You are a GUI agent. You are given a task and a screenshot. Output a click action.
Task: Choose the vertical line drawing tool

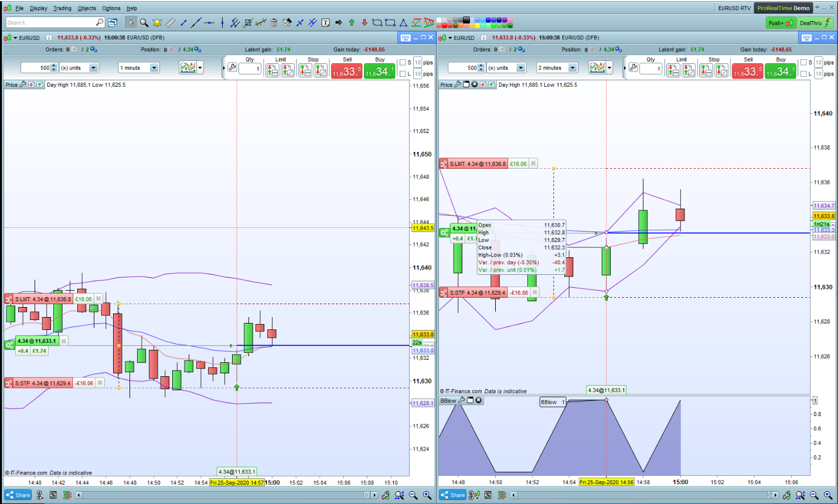pyautogui.click(x=222, y=23)
